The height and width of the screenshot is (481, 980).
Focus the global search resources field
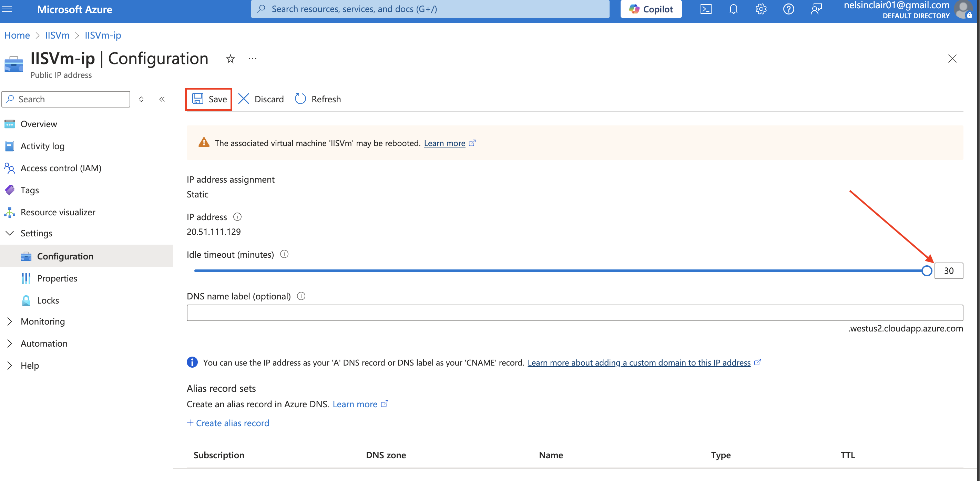pyautogui.click(x=430, y=9)
